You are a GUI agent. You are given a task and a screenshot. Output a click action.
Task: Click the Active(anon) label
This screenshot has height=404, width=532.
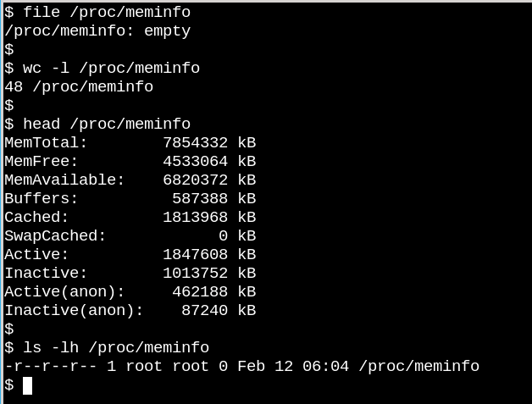[64, 292]
